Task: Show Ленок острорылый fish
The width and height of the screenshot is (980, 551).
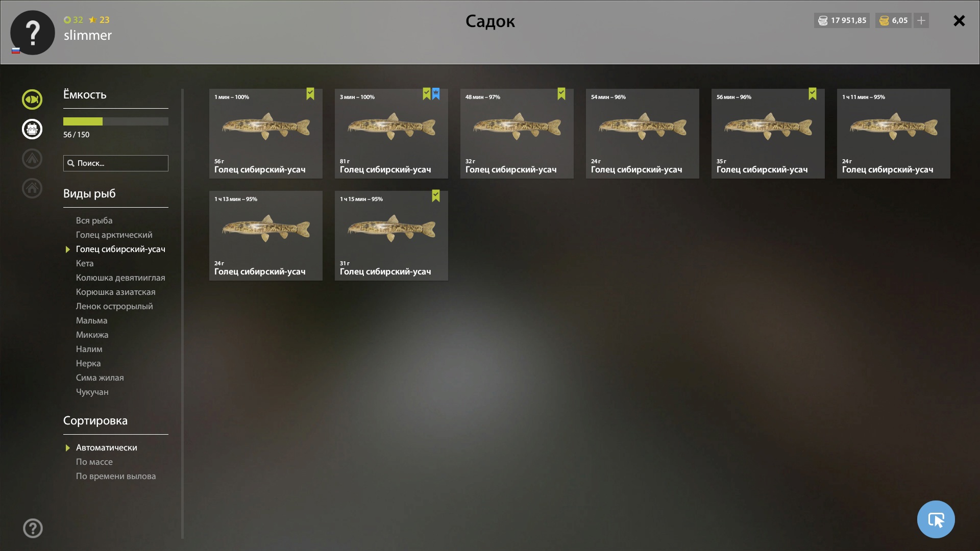Action: (114, 306)
